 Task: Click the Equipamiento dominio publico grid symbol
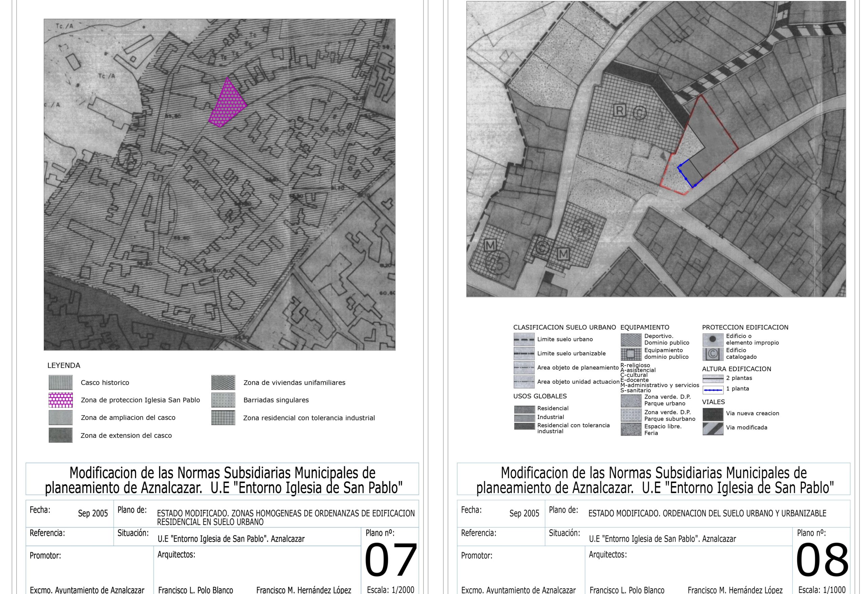tap(631, 354)
